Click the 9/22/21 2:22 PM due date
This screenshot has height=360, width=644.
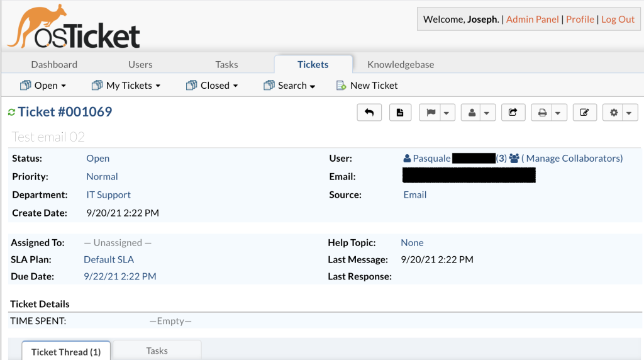click(120, 276)
